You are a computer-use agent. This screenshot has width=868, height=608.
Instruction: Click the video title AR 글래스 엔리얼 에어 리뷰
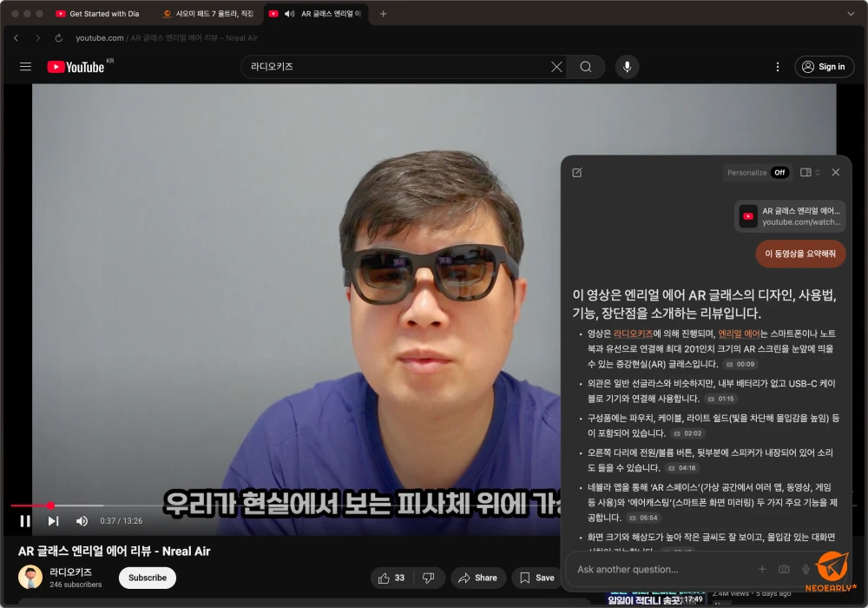click(114, 551)
